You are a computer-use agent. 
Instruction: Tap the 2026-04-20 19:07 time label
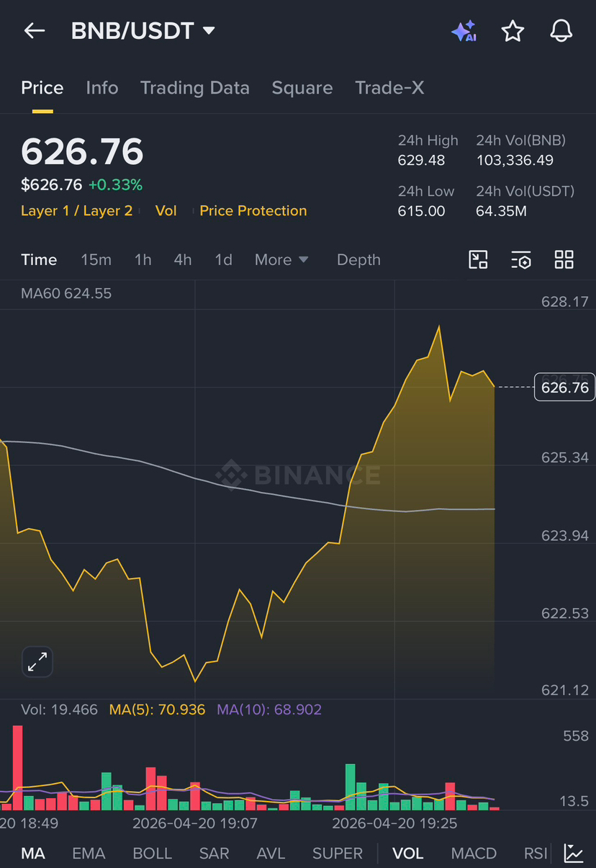pyautogui.click(x=194, y=822)
